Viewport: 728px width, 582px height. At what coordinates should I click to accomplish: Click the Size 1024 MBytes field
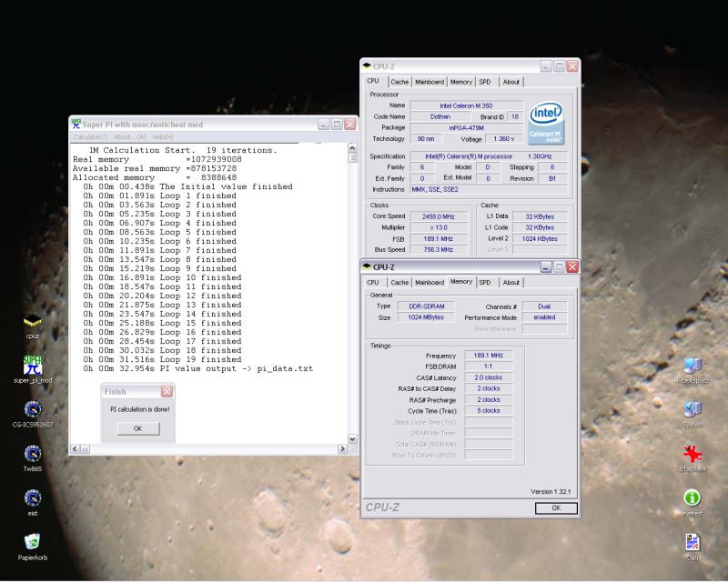(x=426, y=317)
